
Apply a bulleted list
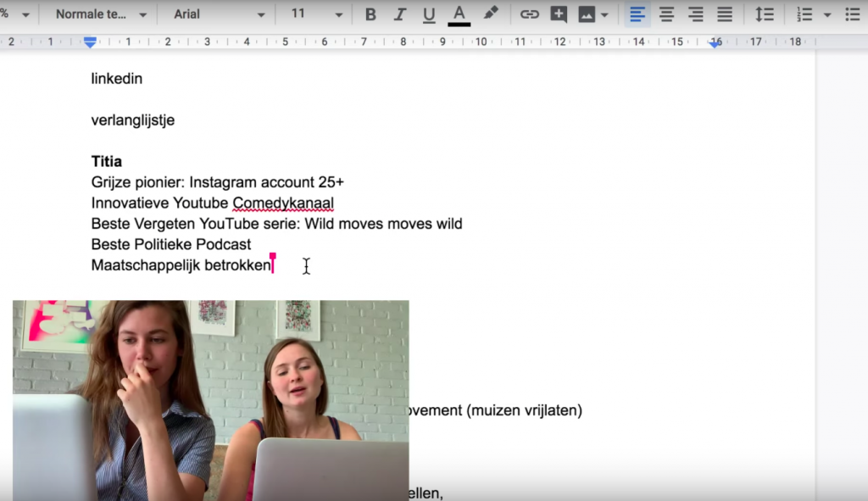pos(852,14)
